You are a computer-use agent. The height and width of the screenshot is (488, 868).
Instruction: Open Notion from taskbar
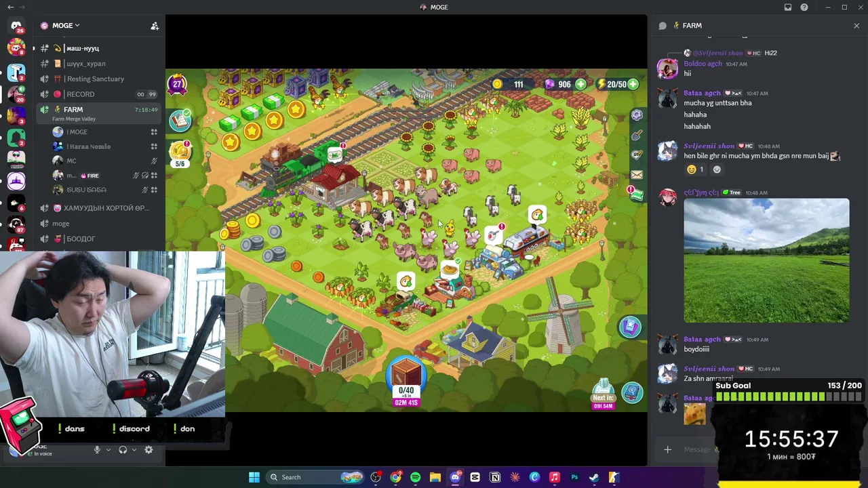495,477
